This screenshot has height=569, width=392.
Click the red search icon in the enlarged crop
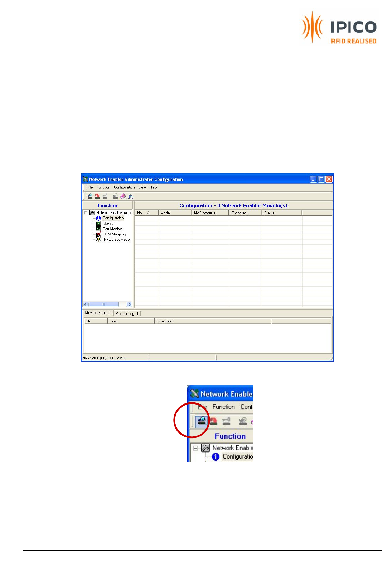click(213, 421)
